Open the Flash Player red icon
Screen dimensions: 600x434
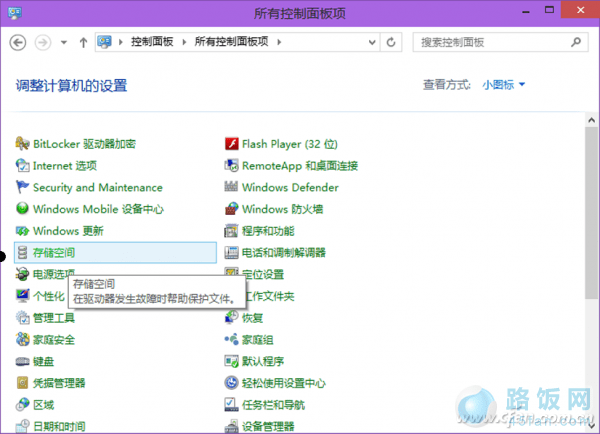pos(232,144)
